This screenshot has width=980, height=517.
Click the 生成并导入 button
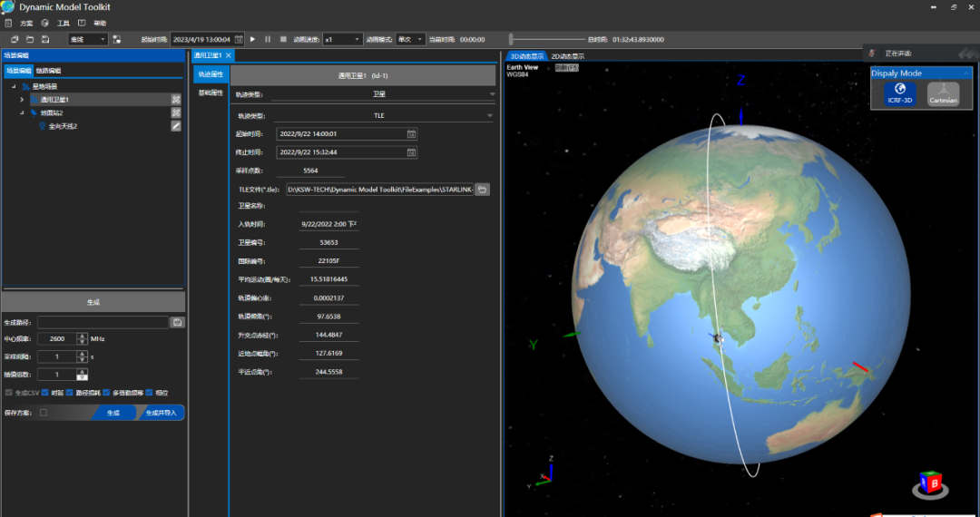click(161, 413)
